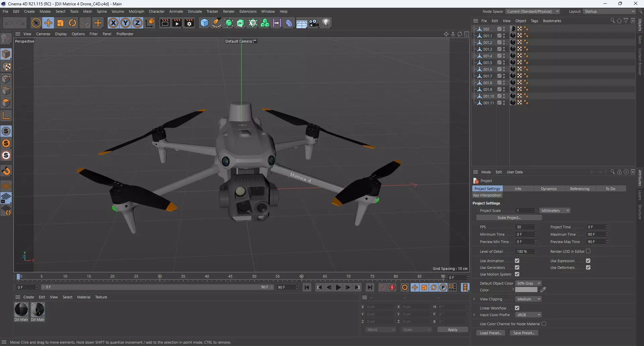Render to Picture Viewer icon
This screenshot has width=644, height=346.
(x=177, y=23)
